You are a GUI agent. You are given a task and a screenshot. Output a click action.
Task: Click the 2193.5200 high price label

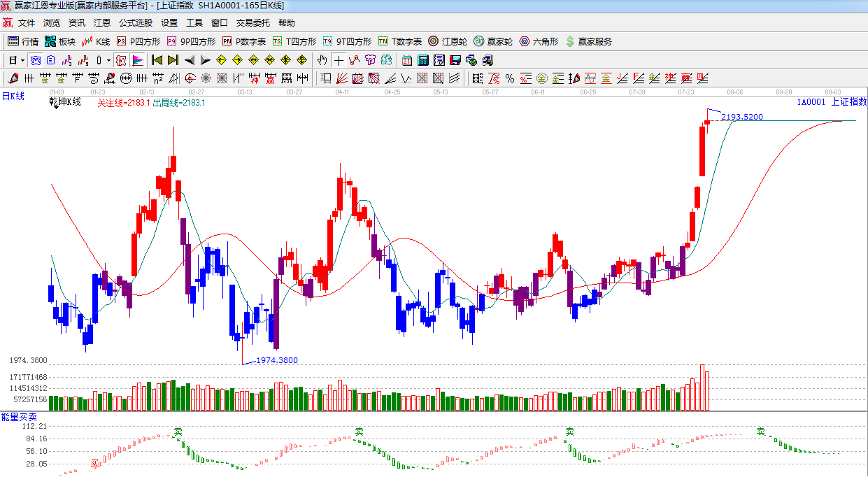tap(741, 117)
